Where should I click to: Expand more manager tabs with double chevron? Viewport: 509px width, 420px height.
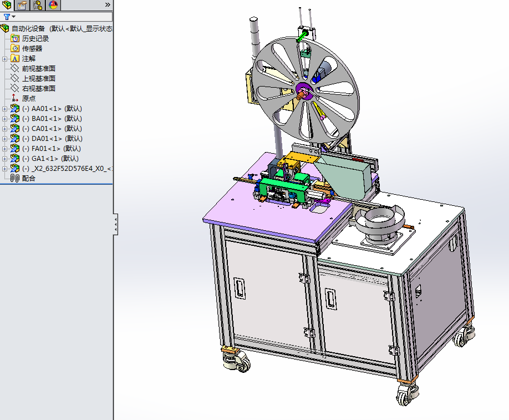[108, 5]
